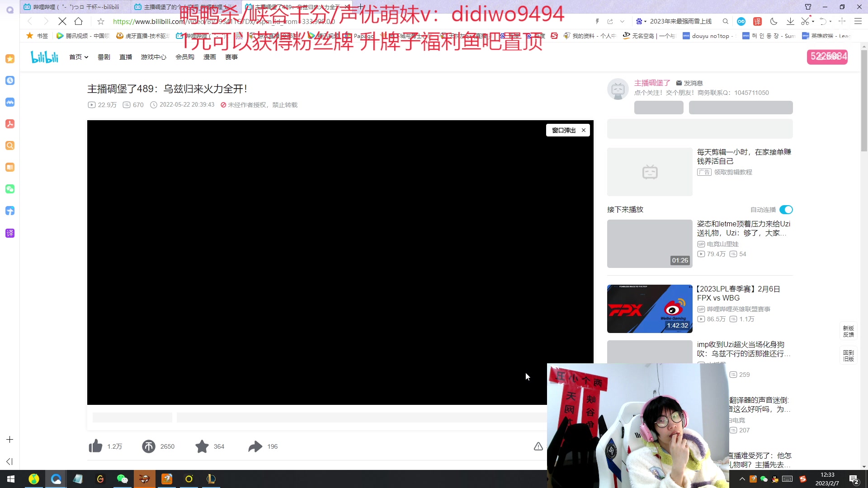Report the video with the exclamation icon
The width and height of the screenshot is (868, 488).
coord(538,446)
